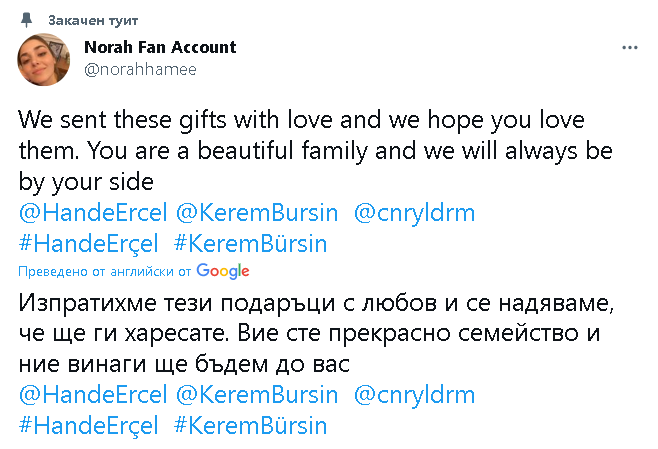658x449 pixels.
Task: Open @cnryldrm mention in the English tweet
Action: pos(415,214)
